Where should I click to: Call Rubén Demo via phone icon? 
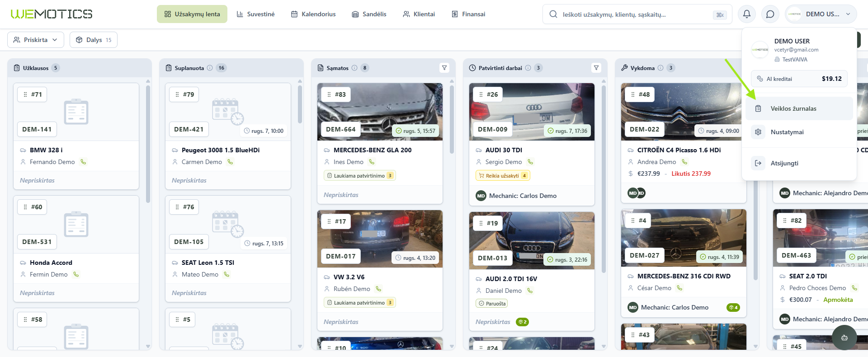[378, 289]
